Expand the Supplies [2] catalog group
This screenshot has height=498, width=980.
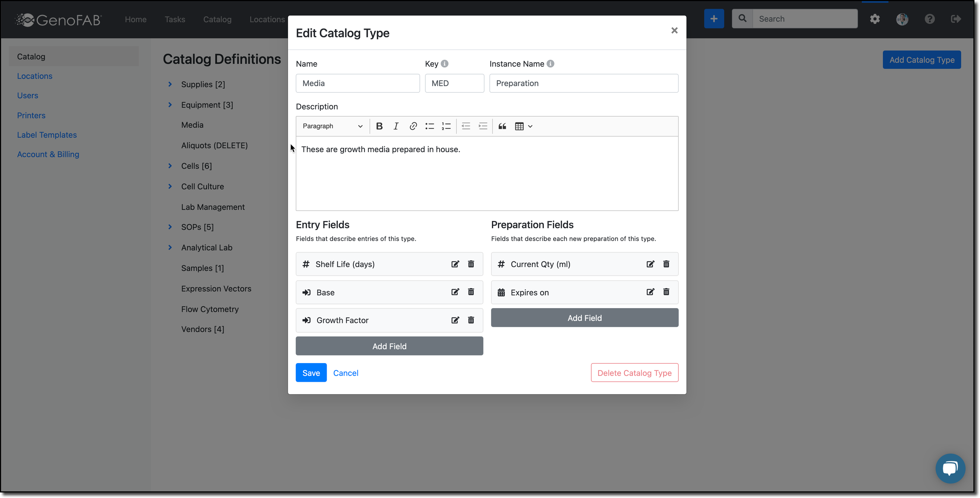tap(170, 84)
